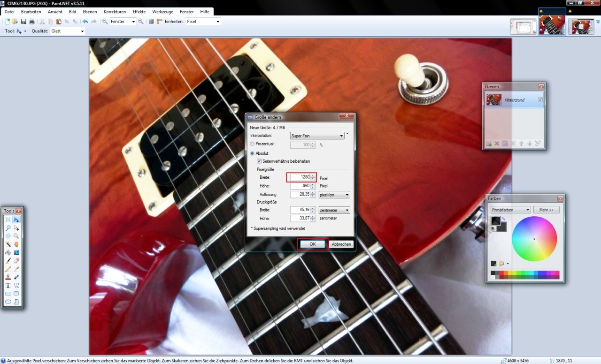Toggle Hintergrund layer visibility checkbox
The image size is (601, 364).
pyautogui.click(x=540, y=100)
